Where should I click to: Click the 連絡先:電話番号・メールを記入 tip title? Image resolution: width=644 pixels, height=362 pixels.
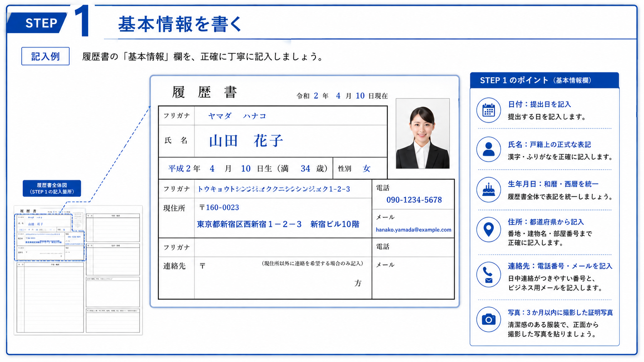[560, 266]
